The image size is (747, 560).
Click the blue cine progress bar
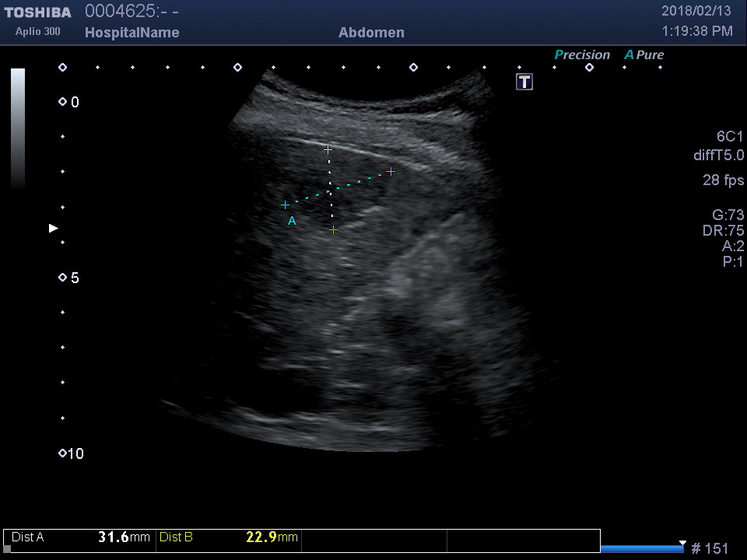[x=641, y=549]
